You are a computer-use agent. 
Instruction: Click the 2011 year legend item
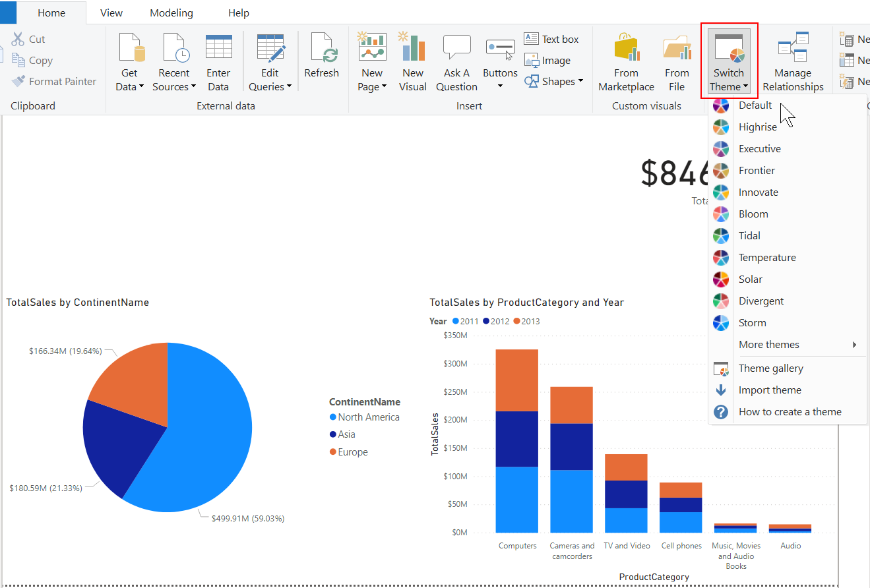click(465, 321)
